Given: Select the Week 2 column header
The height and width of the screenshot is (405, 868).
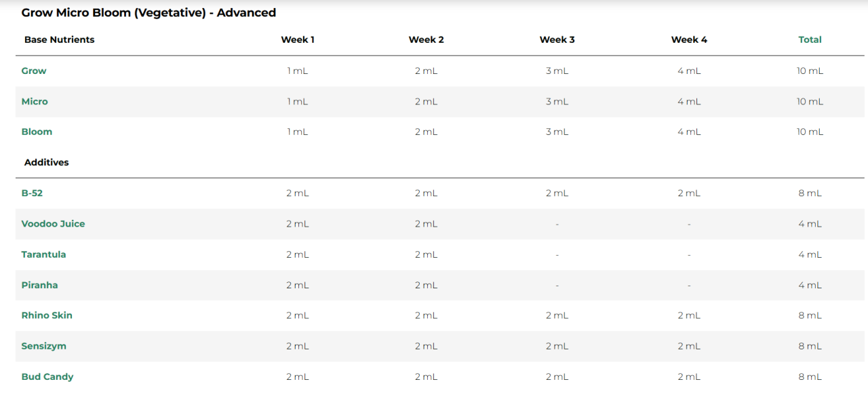Looking at the screenshot, I should click(426, 39).
